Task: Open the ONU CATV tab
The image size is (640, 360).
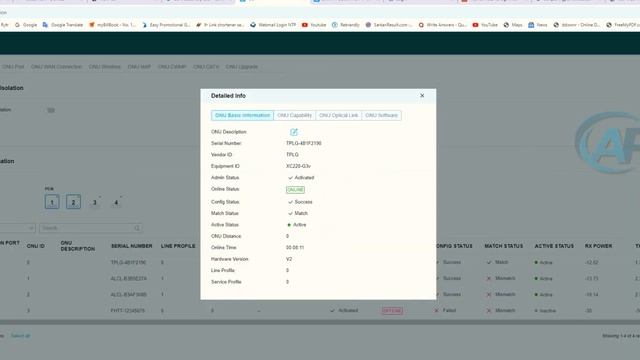Action: (206, 67)
